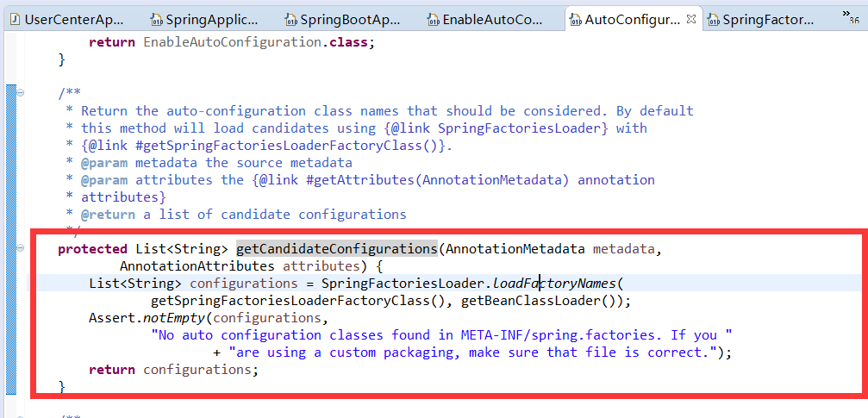Place the cursor on loadFactoryNames call

point(553,284)
